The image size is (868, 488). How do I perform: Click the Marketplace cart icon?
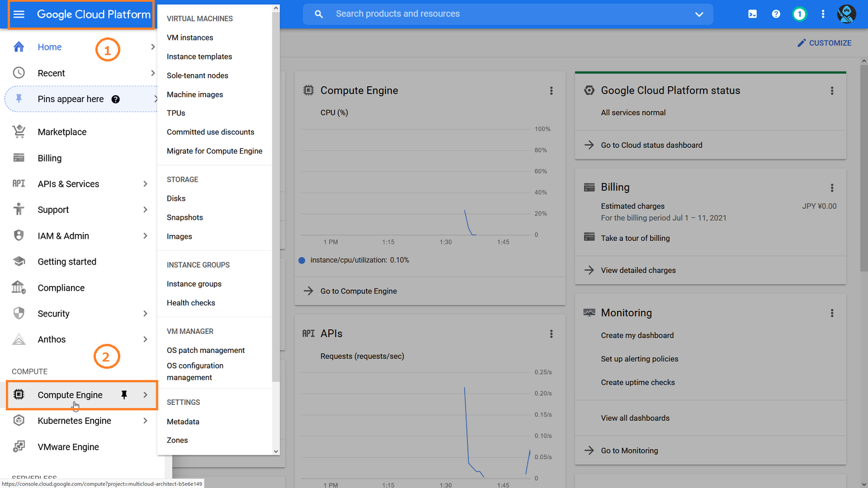(x=19, y=131)
